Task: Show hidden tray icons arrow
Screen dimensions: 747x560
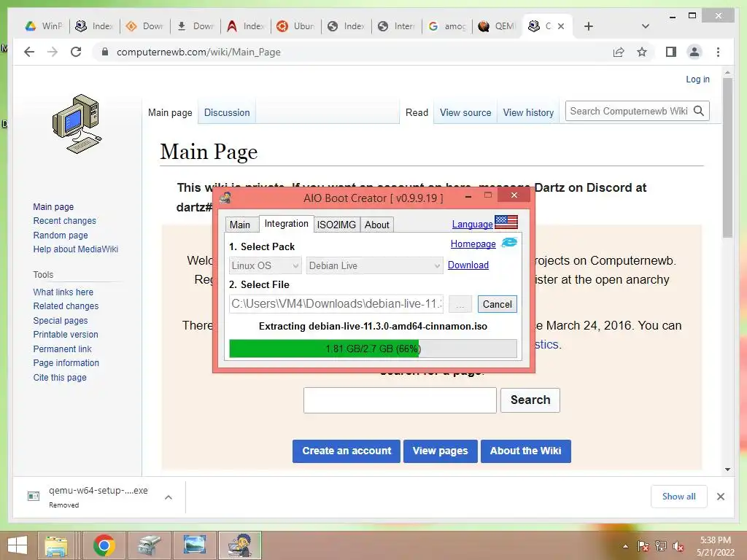Action: (x=625, y=547)
